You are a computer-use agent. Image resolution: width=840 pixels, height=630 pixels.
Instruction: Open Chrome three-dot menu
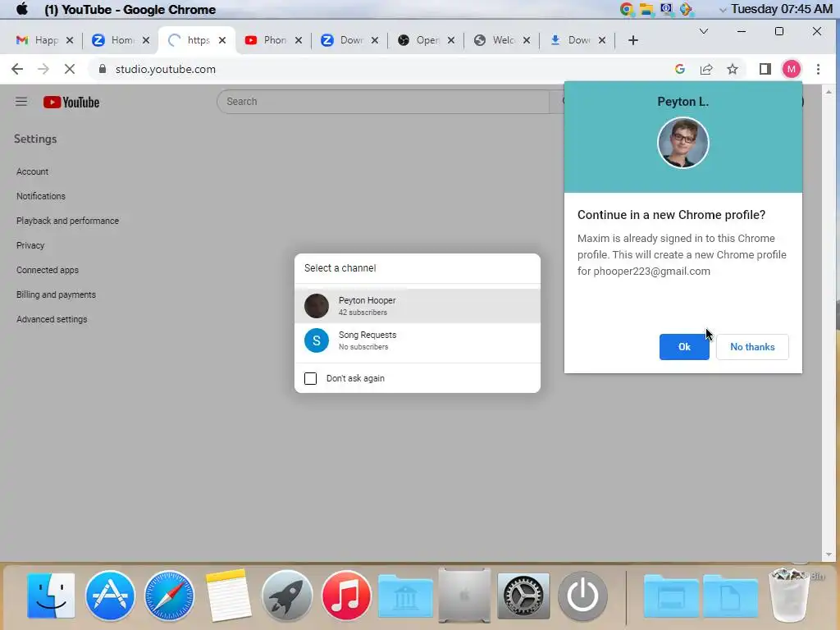click(x=818, y=69)
